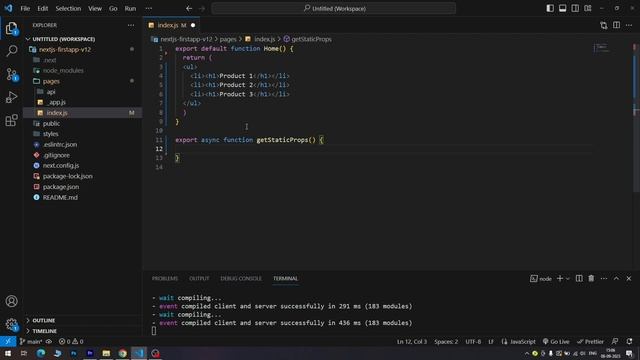Open the Run menu

130,8
